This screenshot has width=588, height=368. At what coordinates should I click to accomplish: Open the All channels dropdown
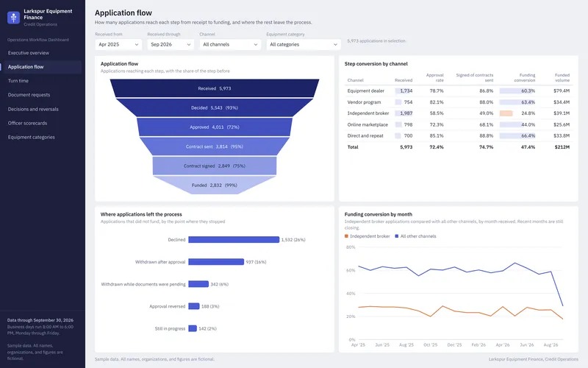[230, 44]
